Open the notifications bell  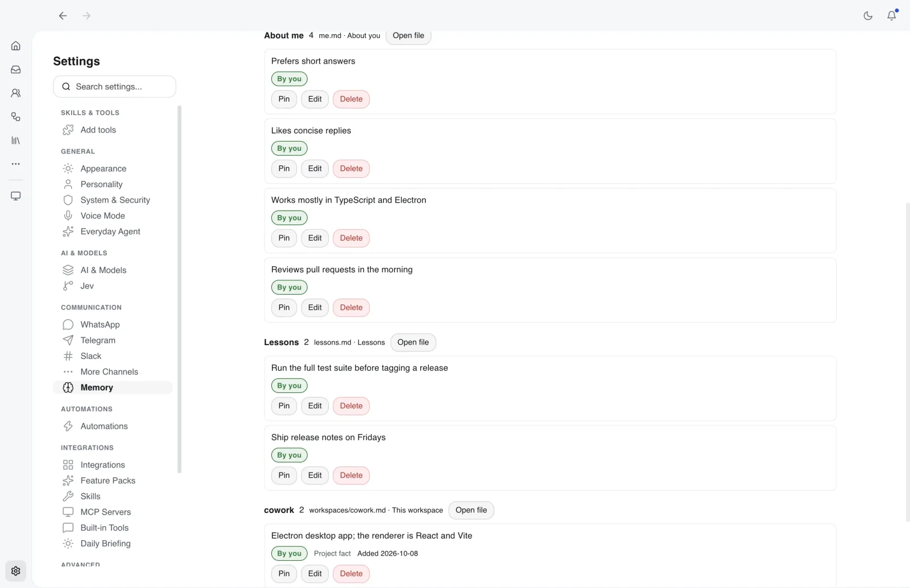(x=892, y=16)
